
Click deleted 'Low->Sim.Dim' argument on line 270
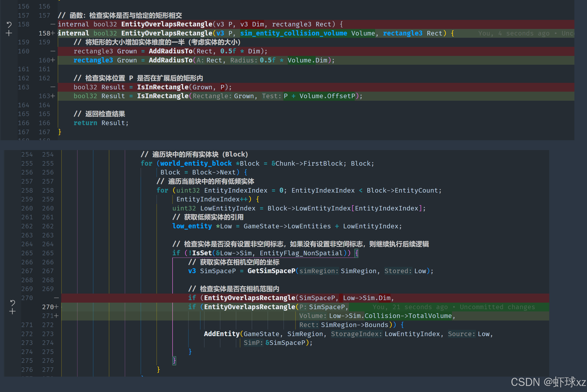367,298
